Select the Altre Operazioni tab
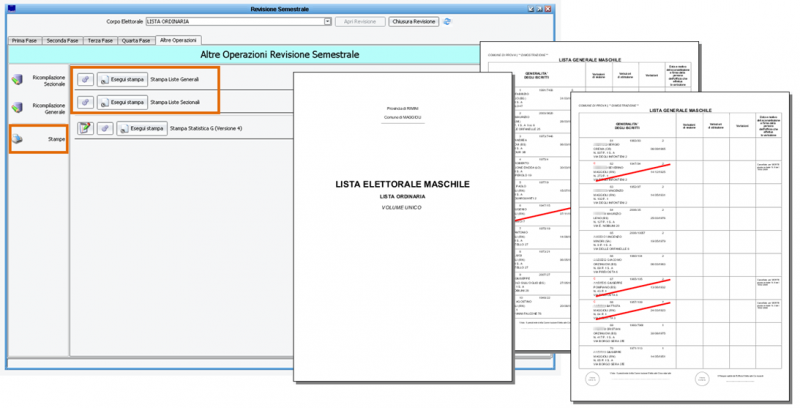 tap(178, 39)
